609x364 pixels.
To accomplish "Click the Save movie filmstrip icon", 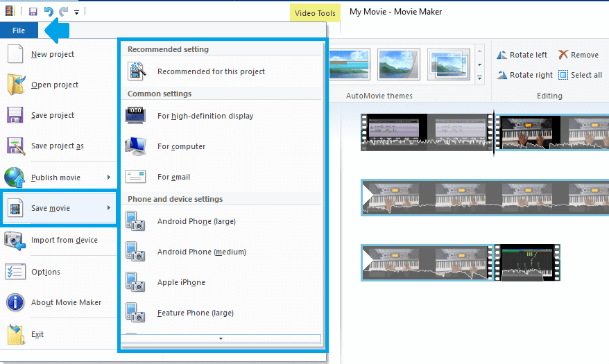I will coord(15,208).
